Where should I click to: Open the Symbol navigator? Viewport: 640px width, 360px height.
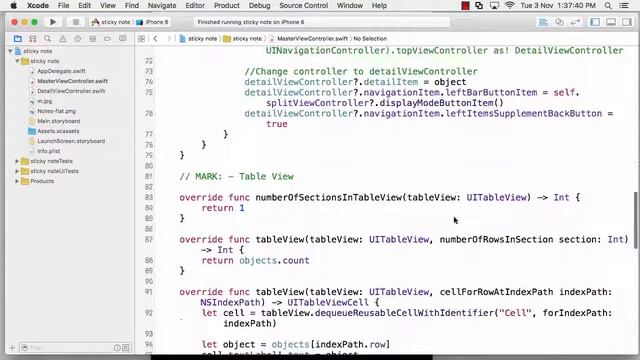[33, 39]
